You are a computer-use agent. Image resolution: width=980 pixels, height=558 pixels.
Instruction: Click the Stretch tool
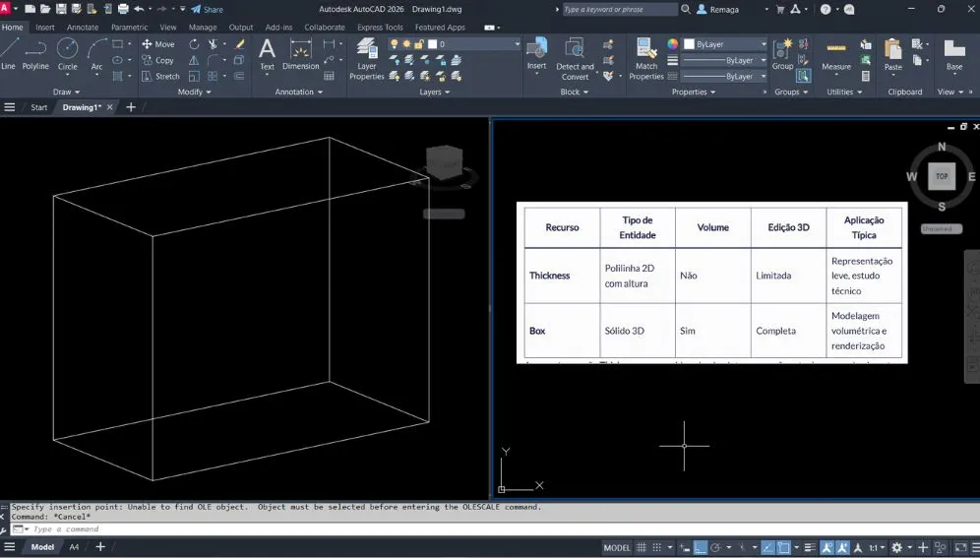pyautogui.click(x=159, y=76)
